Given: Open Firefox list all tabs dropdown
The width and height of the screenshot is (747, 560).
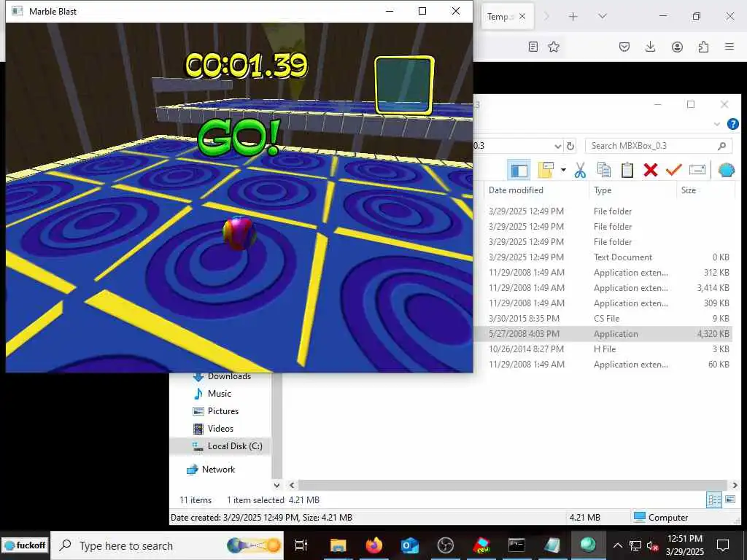Looking at the screenshot, I should (x=603, y=16).
